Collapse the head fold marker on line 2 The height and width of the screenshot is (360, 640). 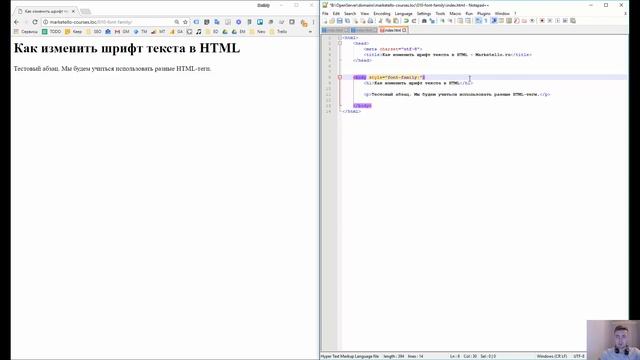pyautogui.click(x=340, y=43)
